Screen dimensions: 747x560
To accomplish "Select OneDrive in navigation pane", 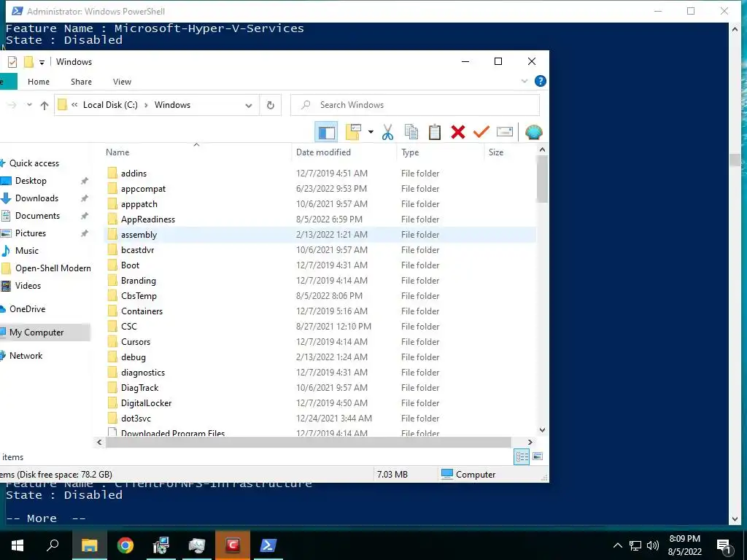I will pyautogui.click(x=28, y=309).
